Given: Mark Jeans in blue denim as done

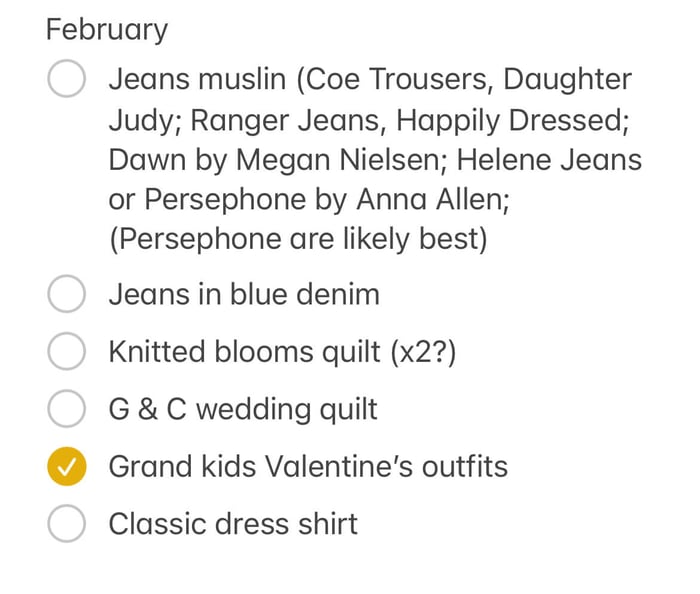Looking at the screenshot, I should [x=67, y=294].
